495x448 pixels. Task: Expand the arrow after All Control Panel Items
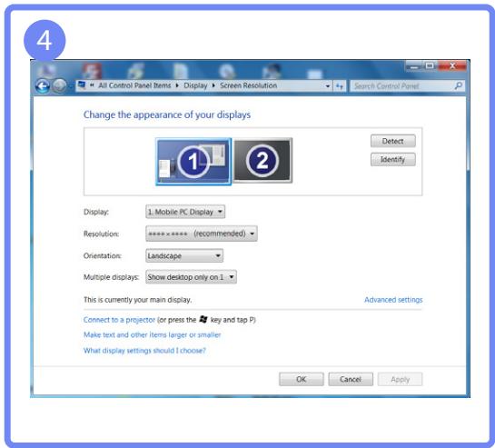click(177, 85)
